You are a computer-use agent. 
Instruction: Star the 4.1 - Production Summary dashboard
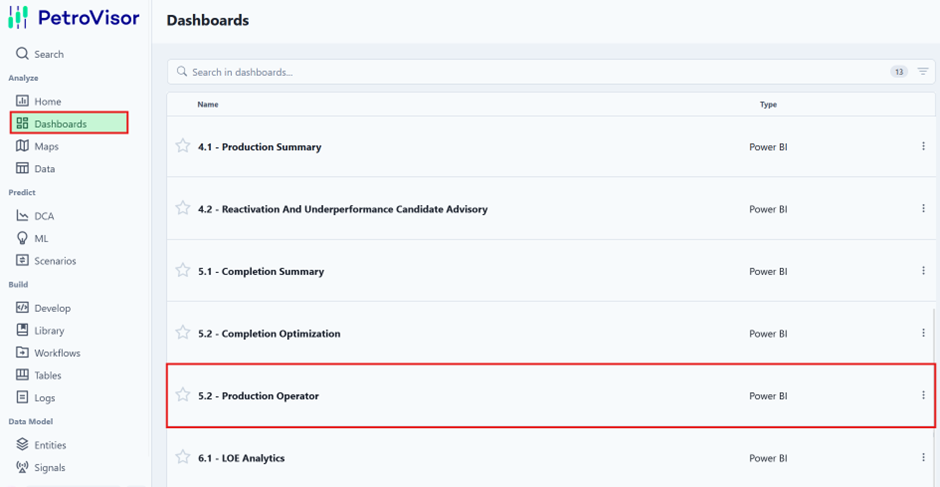[x=183, y=146]
